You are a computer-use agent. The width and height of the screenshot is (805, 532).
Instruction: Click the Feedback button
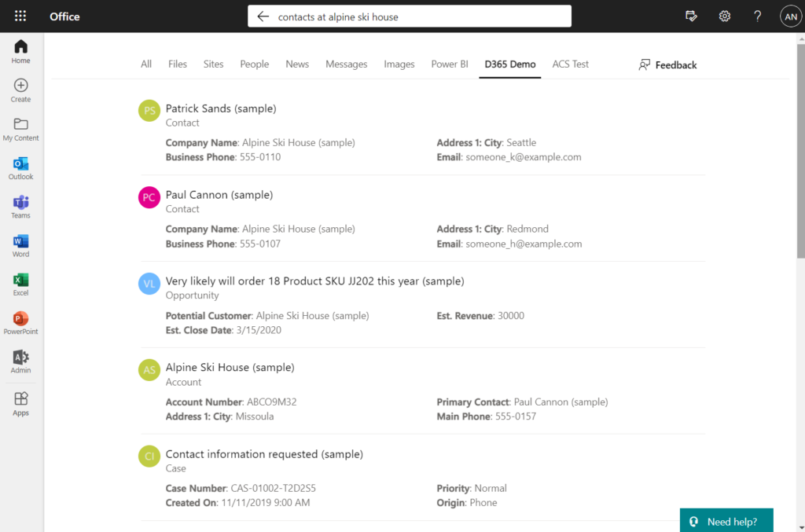tap(667, 65)
